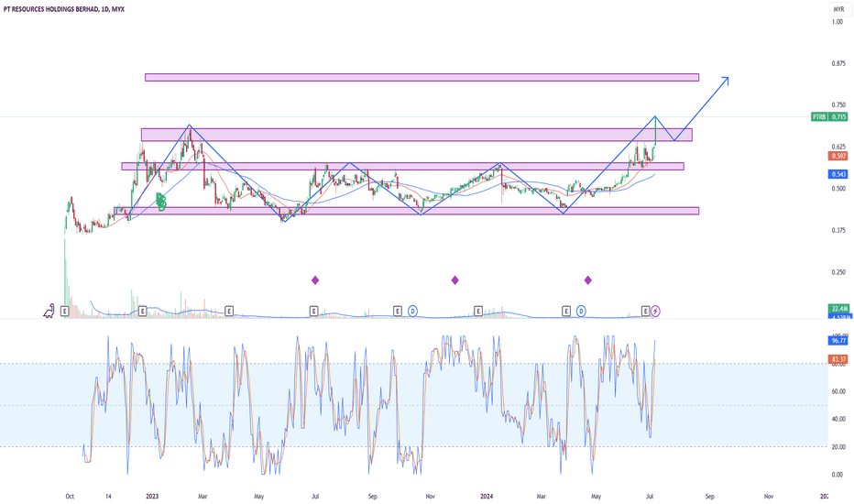Select the blue projection arrow tip
Image resolution: width=854 pixels, height=504 pixels.
728,79
